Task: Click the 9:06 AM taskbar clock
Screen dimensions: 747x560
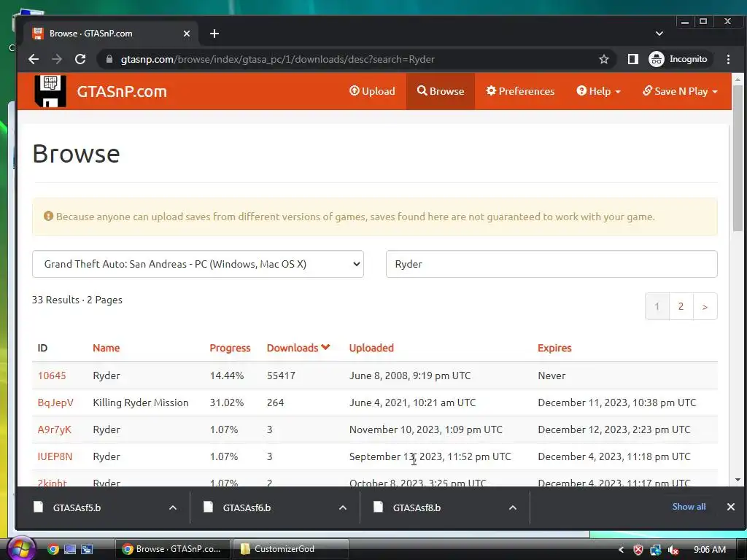Action: click(x=709, y=549)
